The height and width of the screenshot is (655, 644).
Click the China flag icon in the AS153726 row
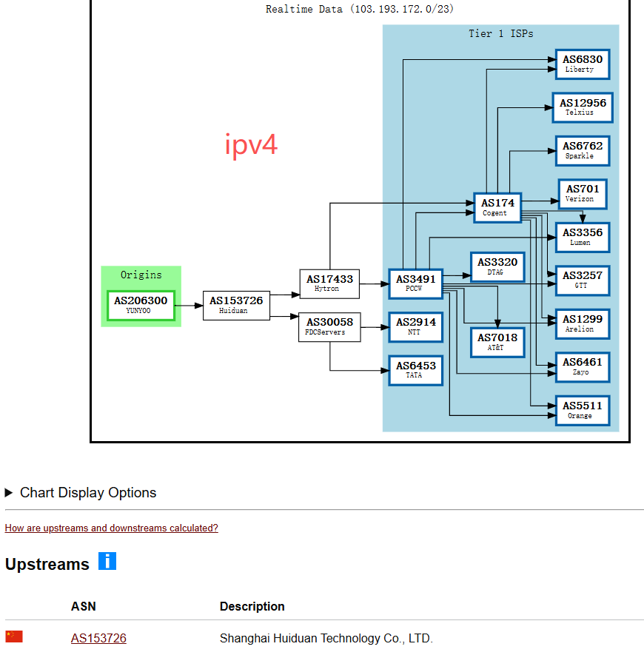pyautogui.click(x=14, y=636)
